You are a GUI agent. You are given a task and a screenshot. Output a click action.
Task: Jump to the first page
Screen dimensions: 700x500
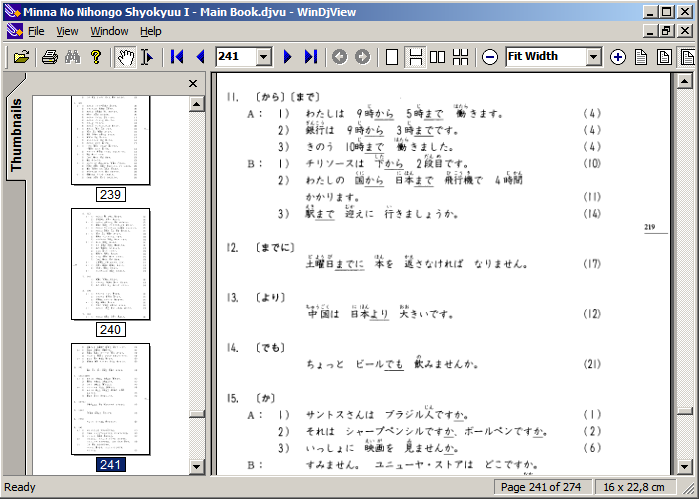point(177,57)
